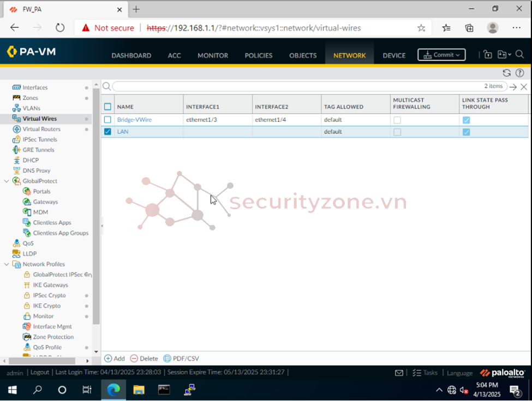Uncheck the LAN row checkbox
532x401 pixels.
[107, 132]
